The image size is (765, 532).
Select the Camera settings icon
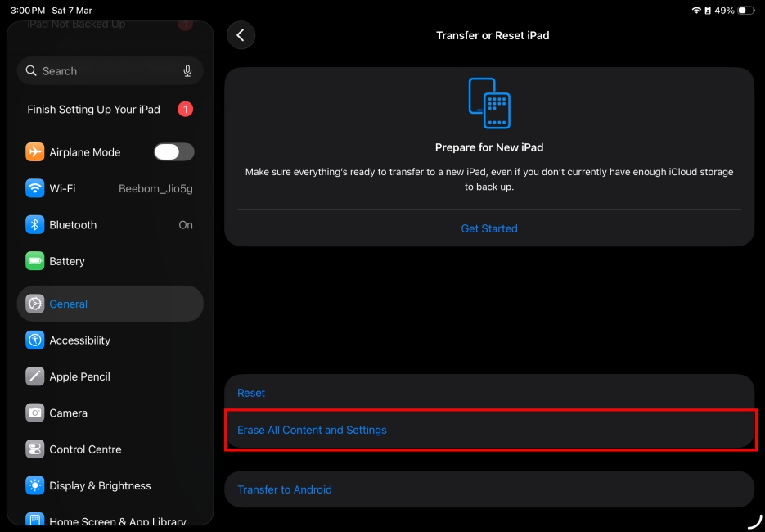click(x=34, y=413)
